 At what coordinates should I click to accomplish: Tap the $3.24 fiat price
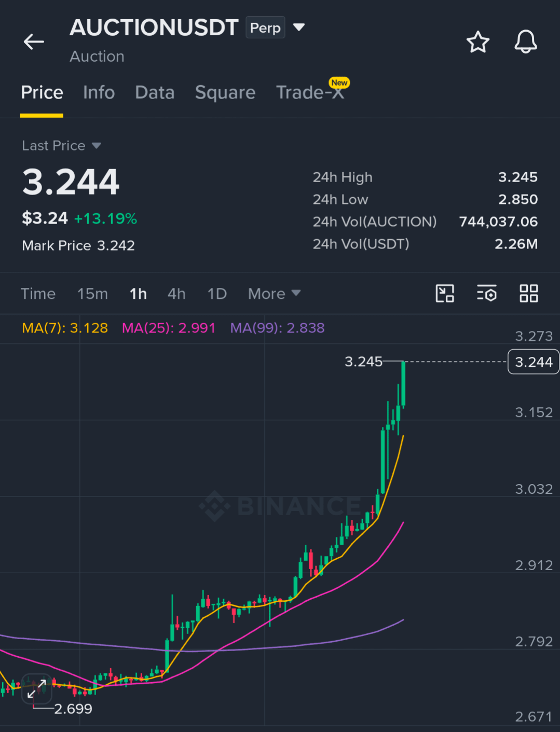click(45, 218)
